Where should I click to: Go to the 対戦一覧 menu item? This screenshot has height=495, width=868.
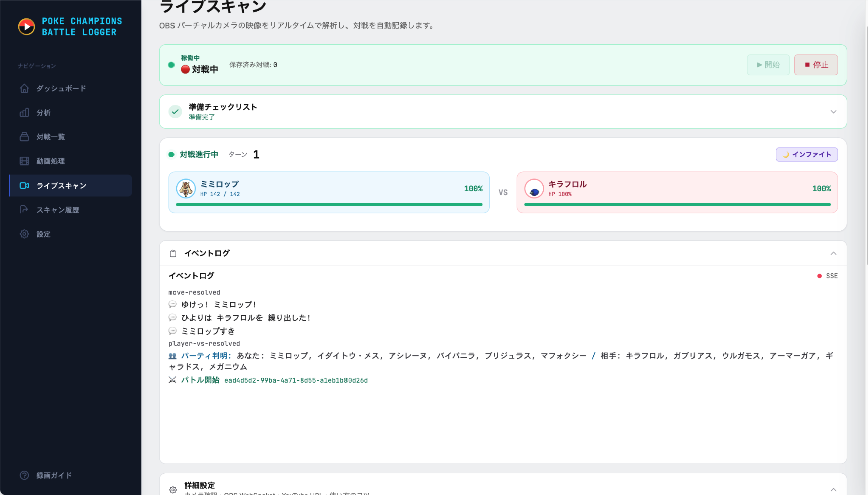tap(70, 137)
